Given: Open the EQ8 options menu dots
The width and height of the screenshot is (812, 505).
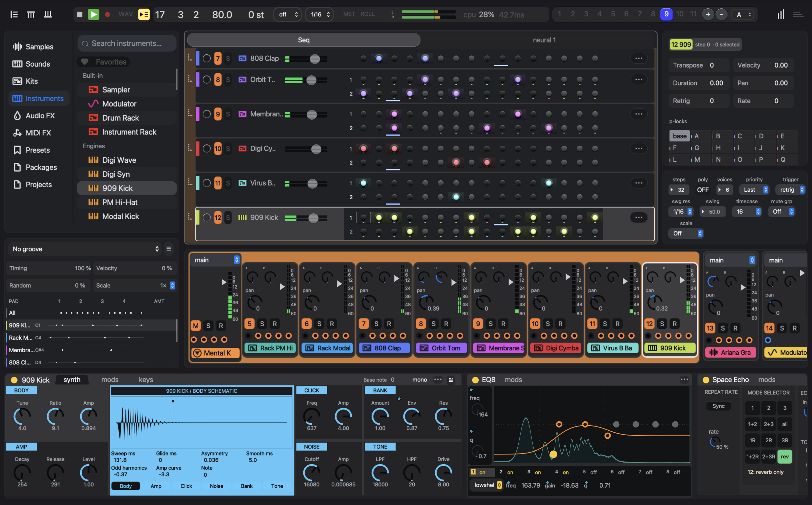Looking at the screenshot, I should click(x=684, y=380).
